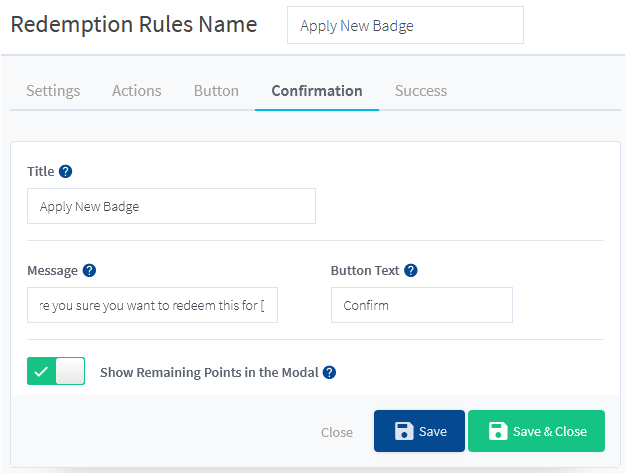Switch to the Success tab
This screenshot has width=625, height=473.
(421, 91)
